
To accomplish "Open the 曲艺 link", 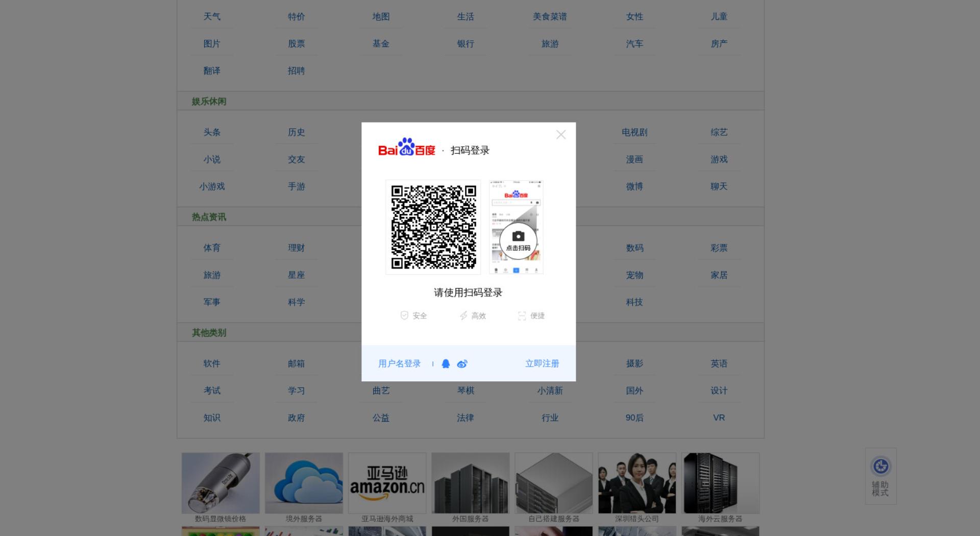I will pyautogui.click(x=381, y=391).
